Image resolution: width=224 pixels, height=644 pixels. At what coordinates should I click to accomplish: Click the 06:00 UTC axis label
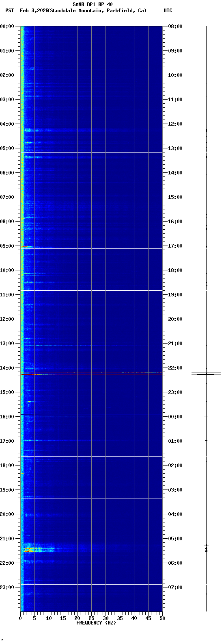click(x=175, y=563)
